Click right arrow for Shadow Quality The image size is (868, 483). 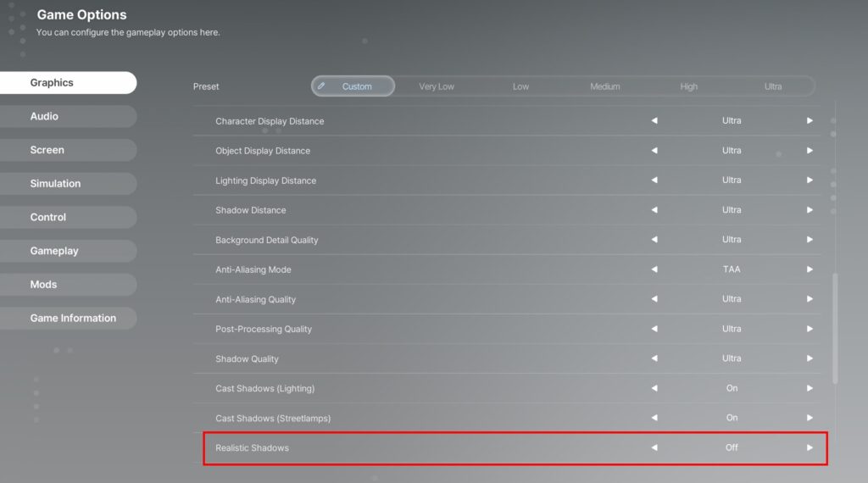(810, 358)
